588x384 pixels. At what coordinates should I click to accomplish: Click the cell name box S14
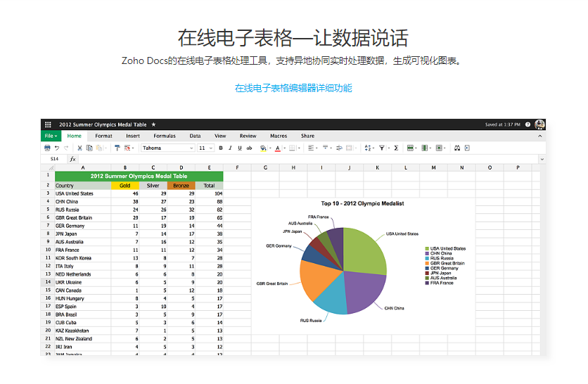(54, 159)
